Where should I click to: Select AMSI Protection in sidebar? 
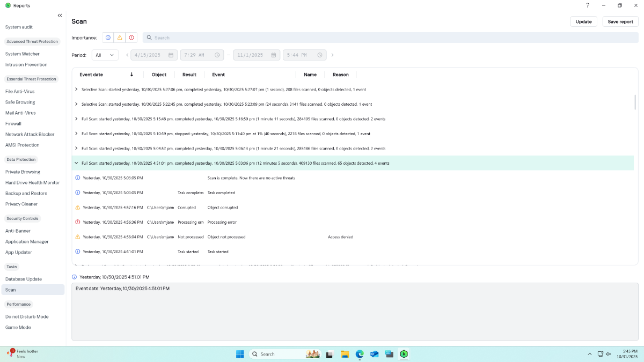22,145
